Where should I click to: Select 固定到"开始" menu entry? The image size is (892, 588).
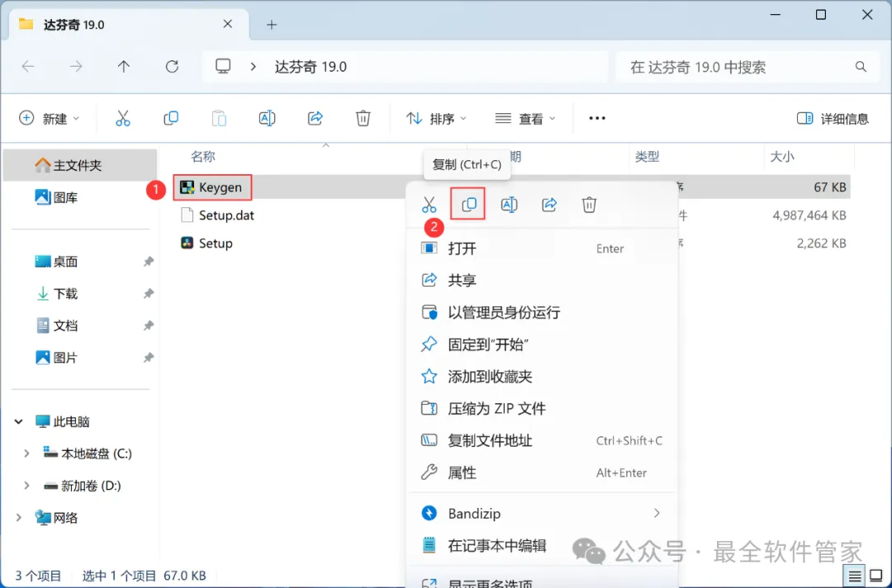542,344
